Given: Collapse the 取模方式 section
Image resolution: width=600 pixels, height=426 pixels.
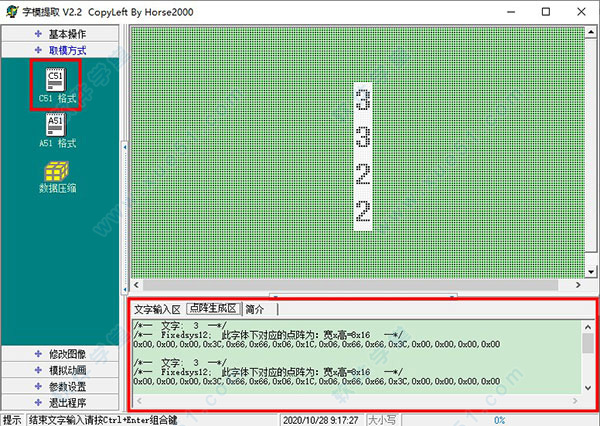Looking at the screenshot, I should point(61,50).
